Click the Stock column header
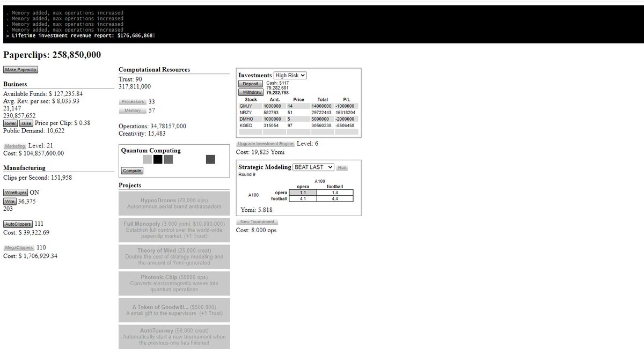Screen dimensions: 644x362 click(251, 100)
